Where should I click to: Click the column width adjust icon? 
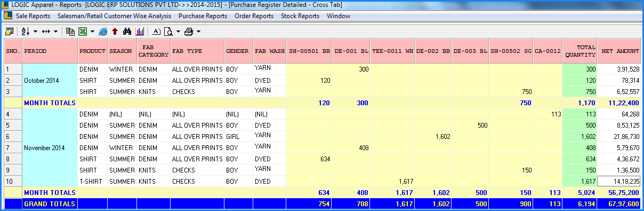pos(46,32)
